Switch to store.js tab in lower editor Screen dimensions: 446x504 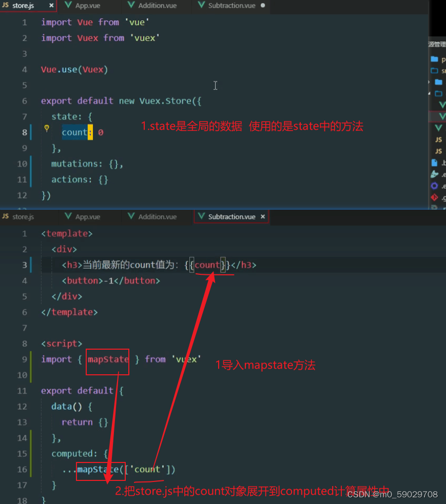[23, 217]
